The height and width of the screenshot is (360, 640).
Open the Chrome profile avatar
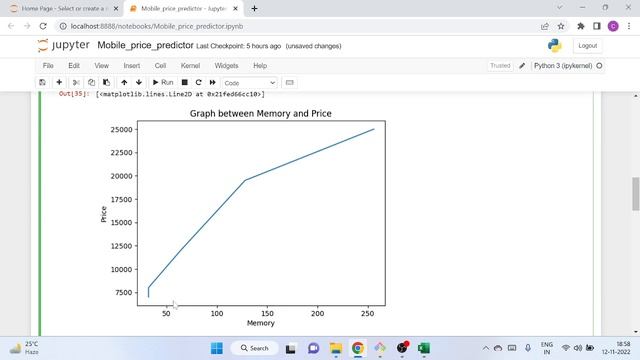(x=613, y=26)
